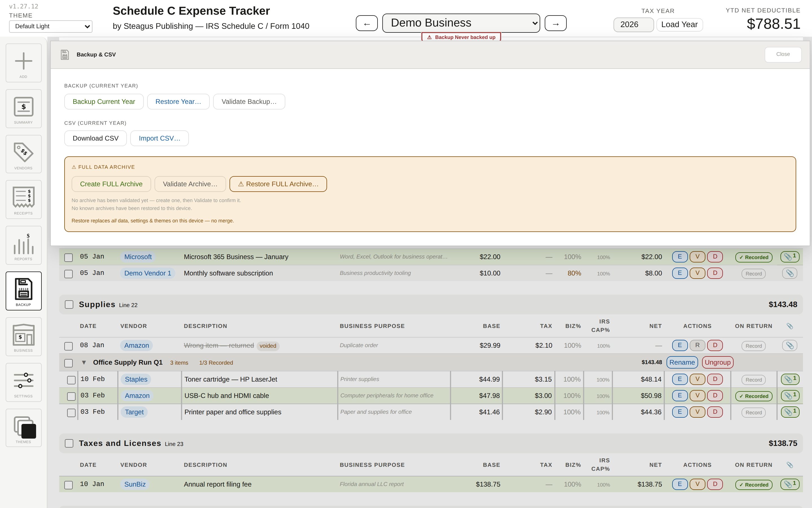Click the tax year 2026 field
This screenshot has height=508, width=812.
pos(634,25)
